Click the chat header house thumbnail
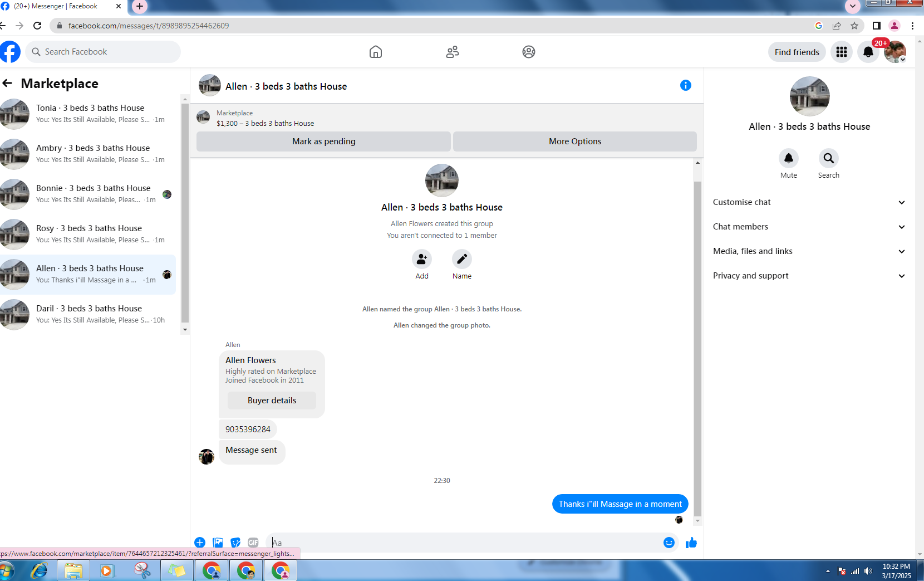This screenshot has height=581, width=924. 210,85
